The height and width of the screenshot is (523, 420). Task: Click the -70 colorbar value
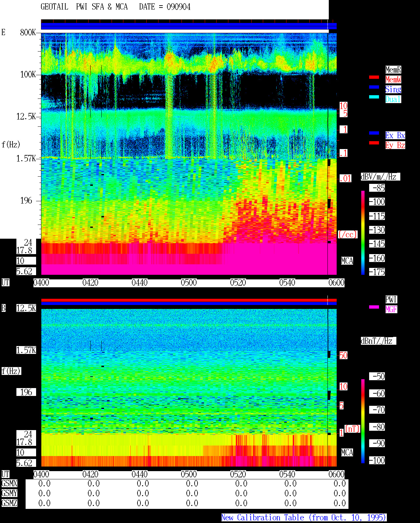click(x=377, y=410)
